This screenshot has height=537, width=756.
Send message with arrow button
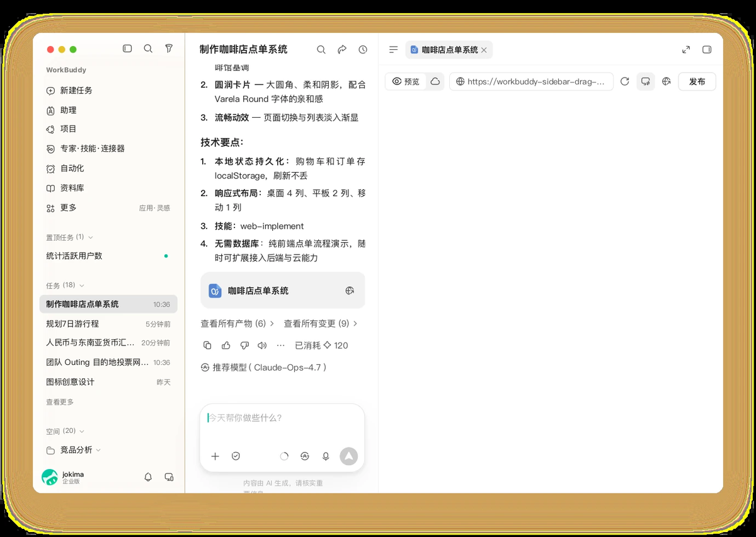[x=348, y=456]
